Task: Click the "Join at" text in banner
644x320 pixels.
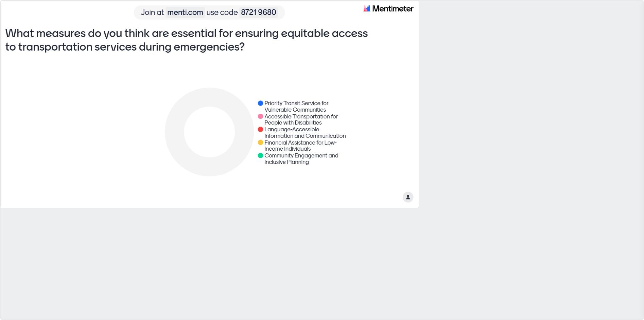Action: pos(152,13)
